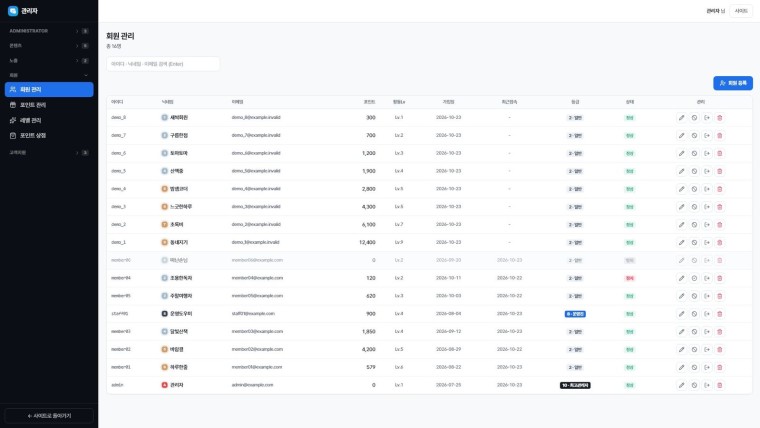The image size is (760, 428).
Task: Expand the bottom sidebar section with badge 3
Action: point(48,153)
